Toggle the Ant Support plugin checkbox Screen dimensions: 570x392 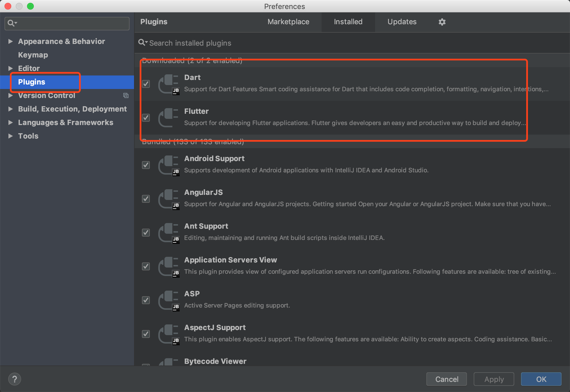point(146,233)
